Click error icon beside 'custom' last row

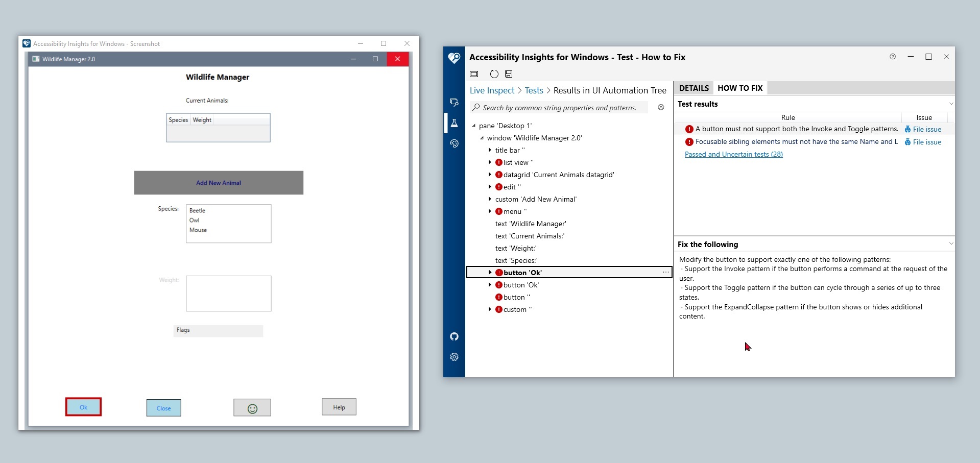(499, 309)
